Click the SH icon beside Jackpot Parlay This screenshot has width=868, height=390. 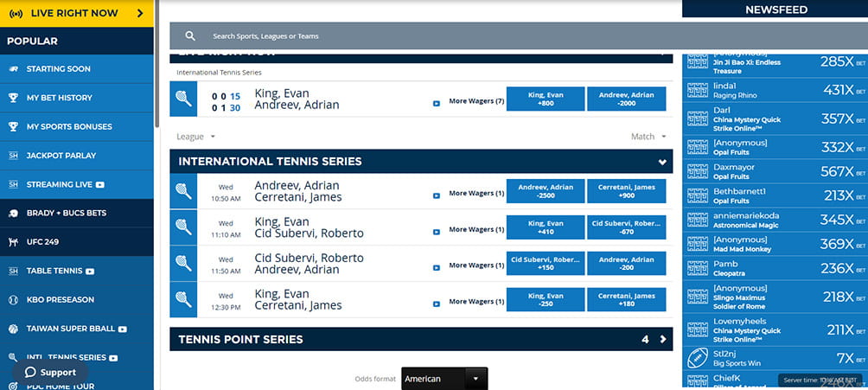pyautogui.click(x=13, y=156)
